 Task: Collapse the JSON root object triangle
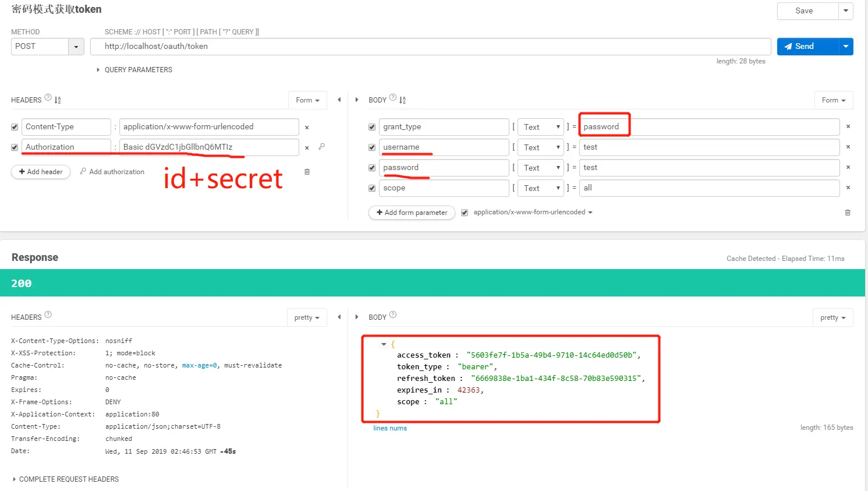pyautogui.click(x=384, y=344)
